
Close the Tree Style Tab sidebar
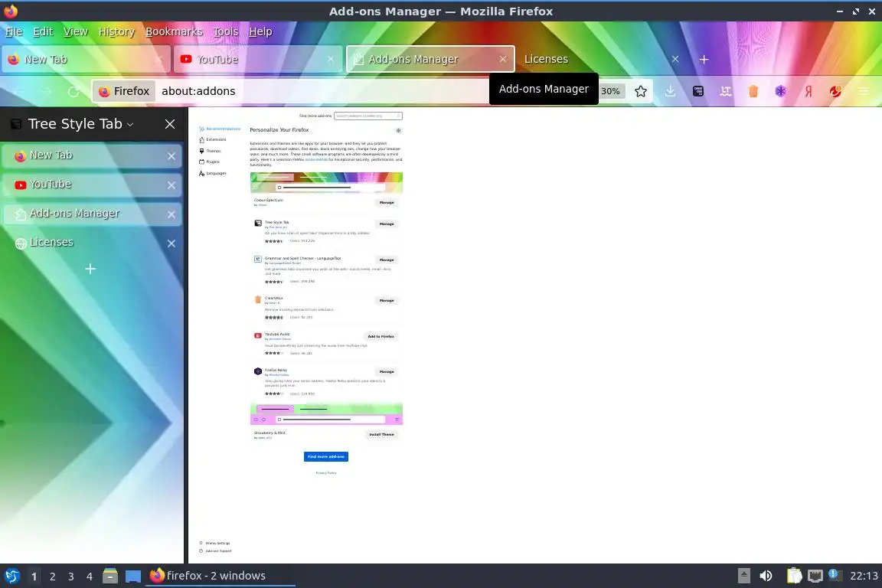pyautogui.click(x=170, y=124)
